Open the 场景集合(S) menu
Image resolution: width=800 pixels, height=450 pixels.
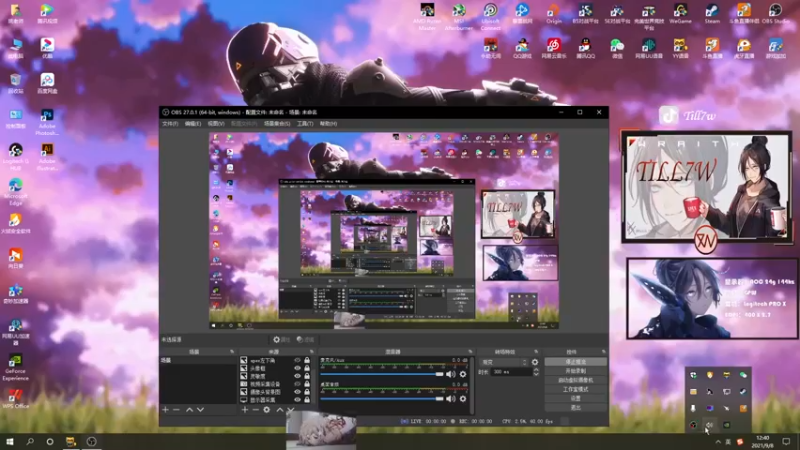click(277, 123)
